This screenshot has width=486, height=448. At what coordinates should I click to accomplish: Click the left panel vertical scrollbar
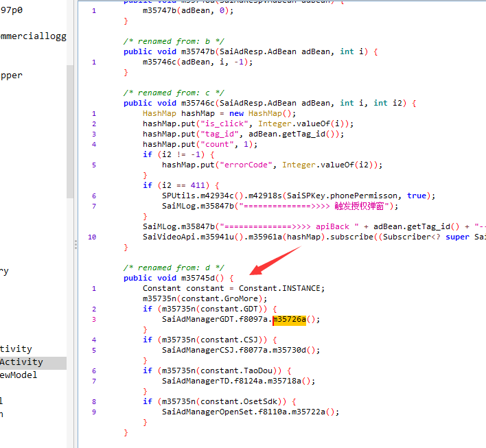coord(70,130)
